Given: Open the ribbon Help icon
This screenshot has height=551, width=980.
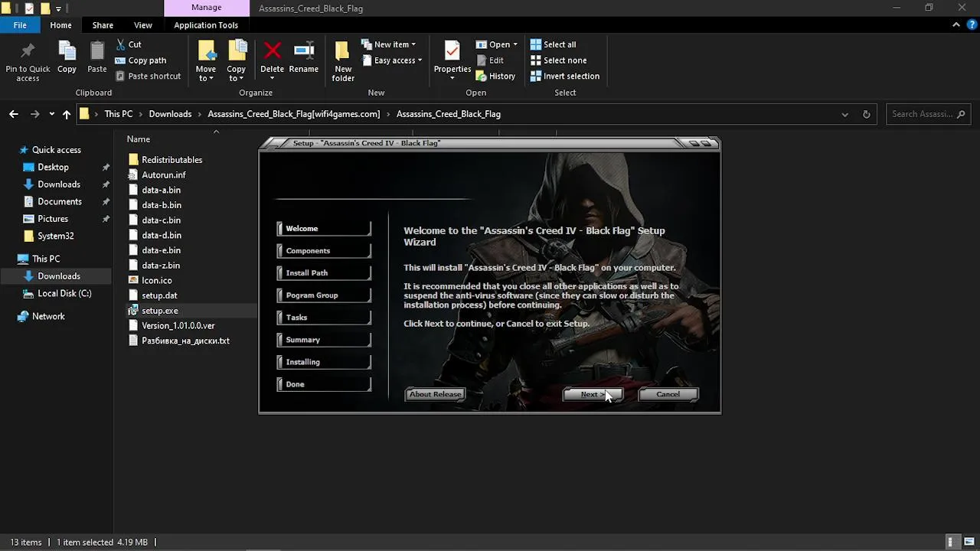Looking at the screenshot, I should click(x=972, y=25).
